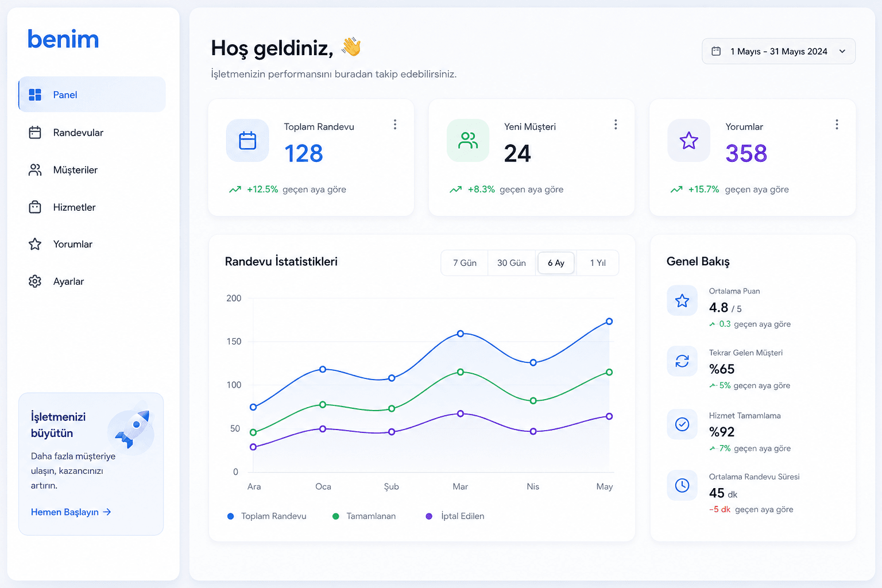This screenshot has width=882, height=588.
Task: Click the Hemen Başlayın link
Action: 71,512
